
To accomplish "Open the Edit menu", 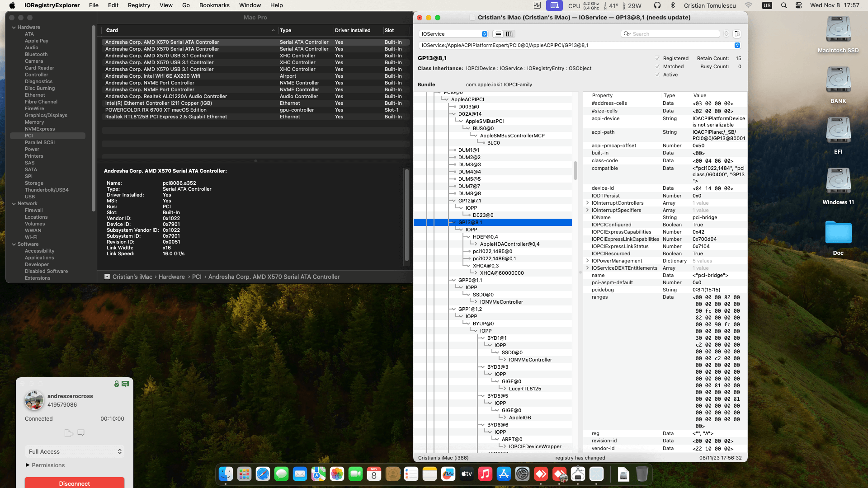I will (113, 5).
